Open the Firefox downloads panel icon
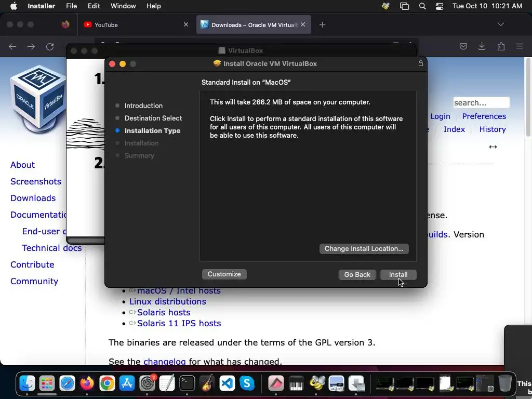 click(x=482, y=46)
